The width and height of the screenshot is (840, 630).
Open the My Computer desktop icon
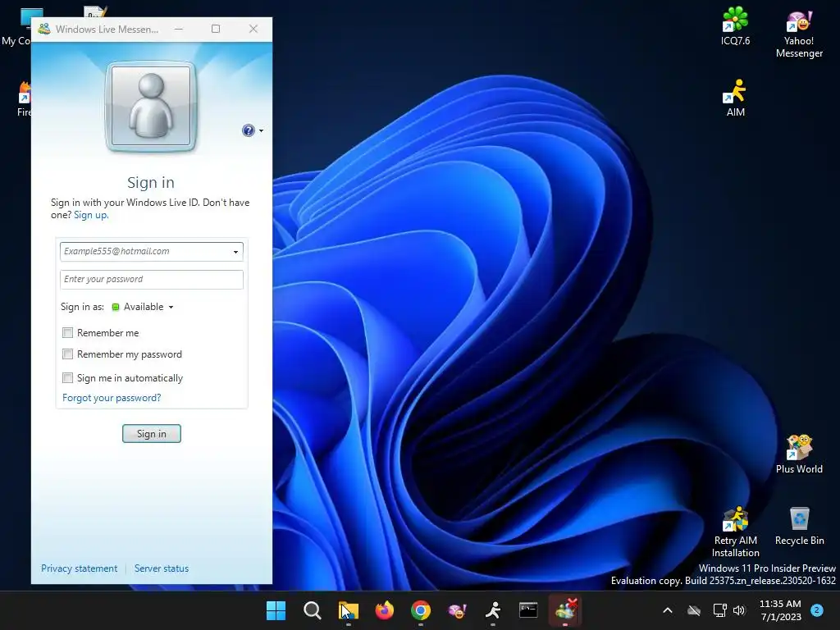click(16, 27)
